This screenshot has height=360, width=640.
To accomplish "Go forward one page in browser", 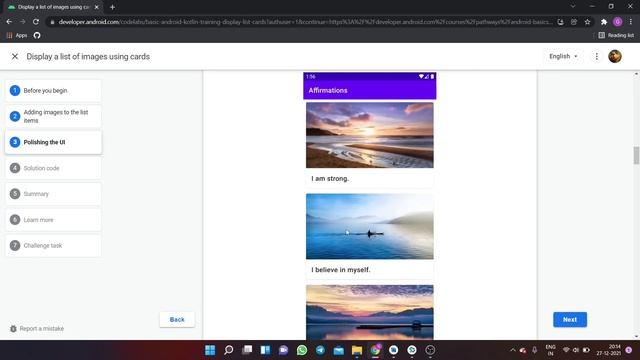I will tap(22, 22).
